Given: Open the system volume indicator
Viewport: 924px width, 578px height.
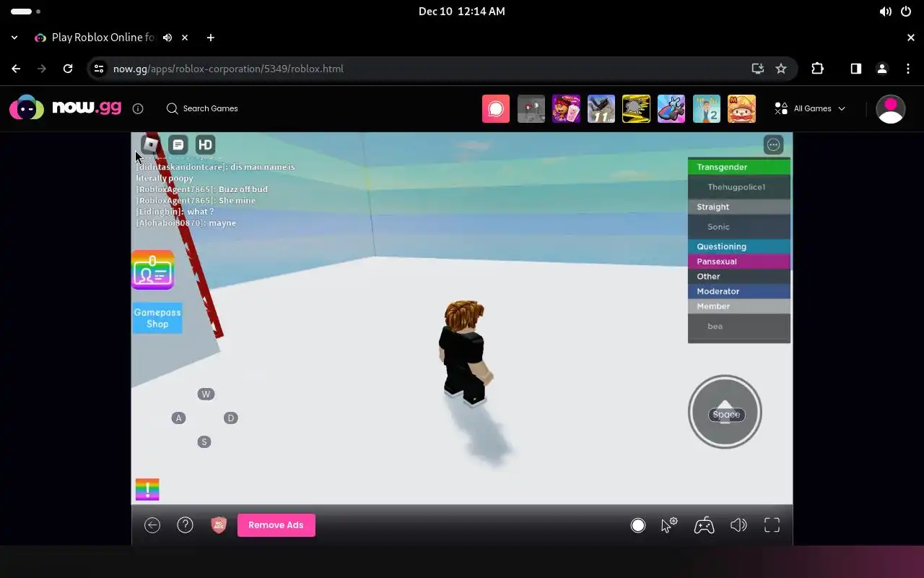Looking at the screenshot, I should point(885,12).
